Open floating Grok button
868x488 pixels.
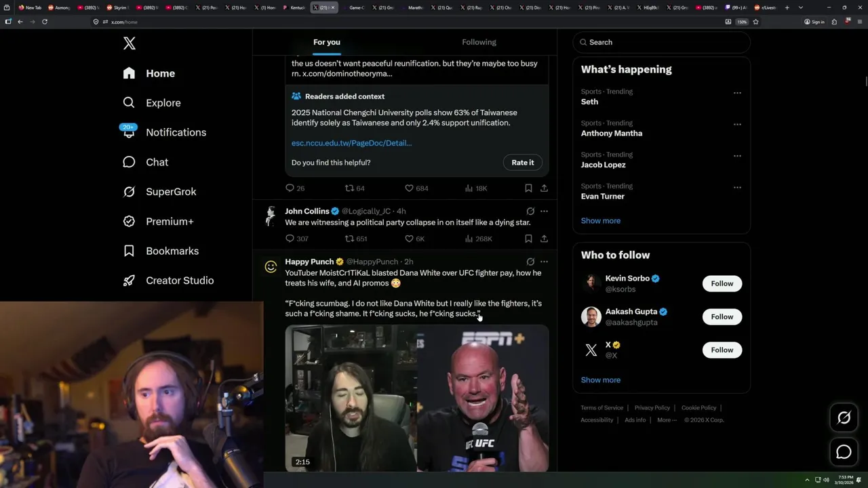844,418
